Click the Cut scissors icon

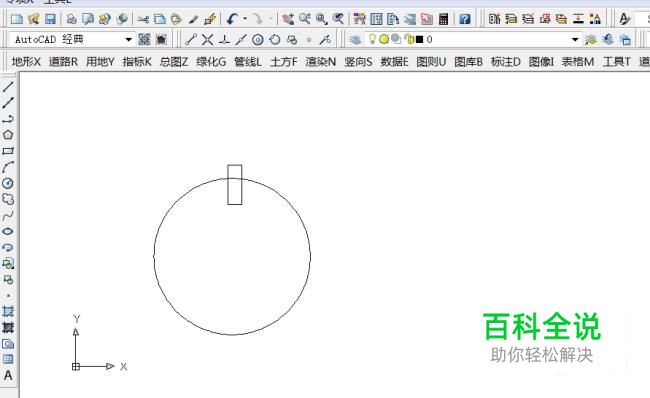click(x=143, y=19)
